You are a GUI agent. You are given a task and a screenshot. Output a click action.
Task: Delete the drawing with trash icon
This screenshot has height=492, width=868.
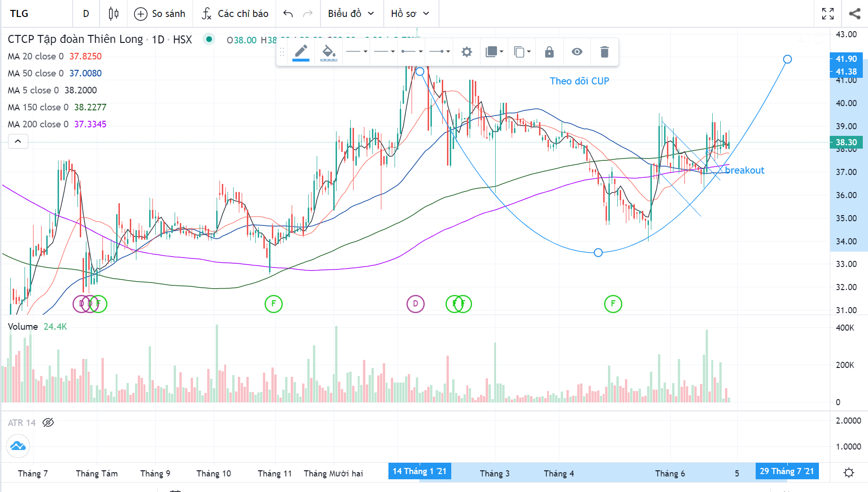pos(604,52)
